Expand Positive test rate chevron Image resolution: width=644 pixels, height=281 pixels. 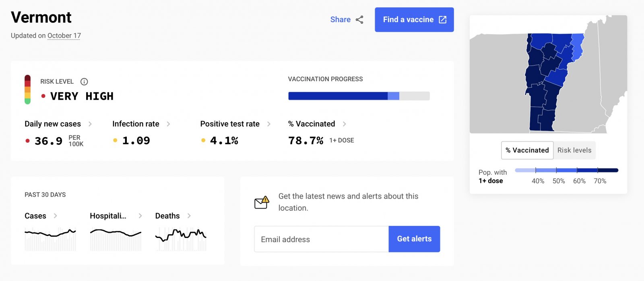pos(269,124)
